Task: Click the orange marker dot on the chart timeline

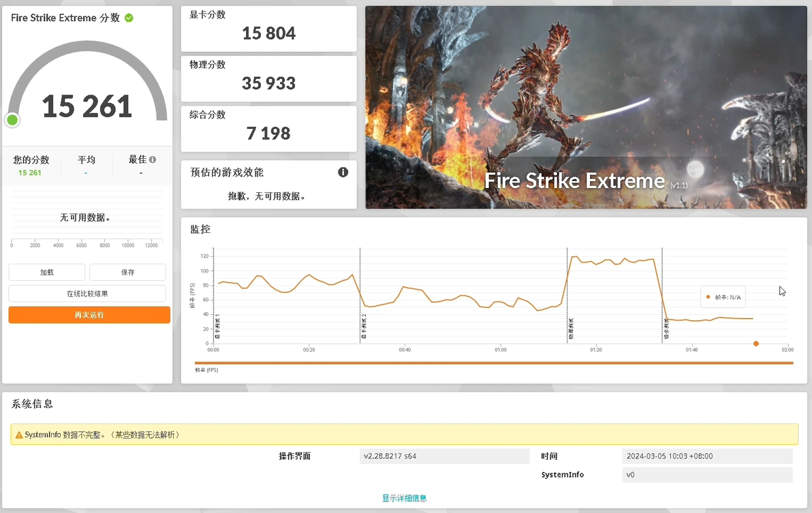Action: (756, 344)
